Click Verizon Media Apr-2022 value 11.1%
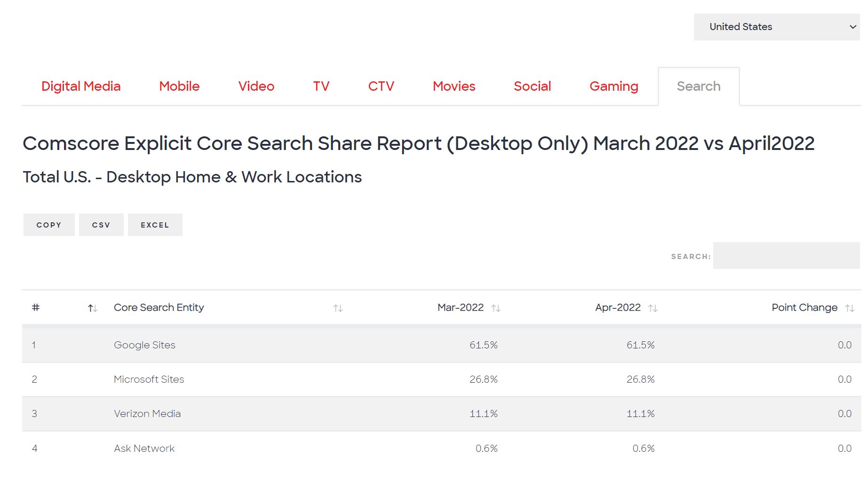Viewport: 868px width, 488px height. coord(641,414)
